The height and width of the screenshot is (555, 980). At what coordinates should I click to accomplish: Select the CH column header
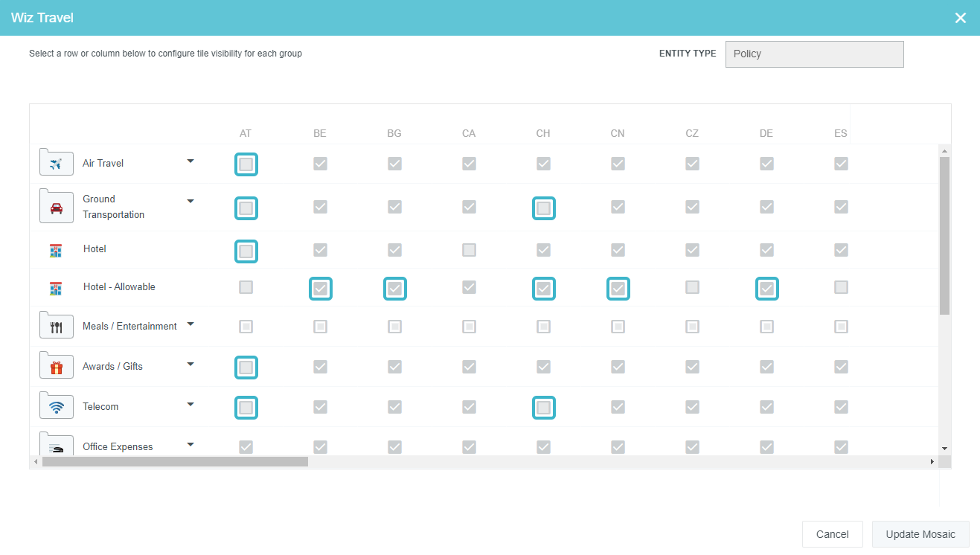click(x=543, y=134)
